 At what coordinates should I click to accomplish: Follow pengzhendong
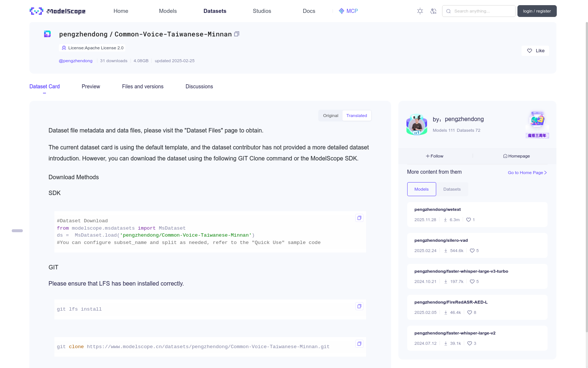point(435,156)
